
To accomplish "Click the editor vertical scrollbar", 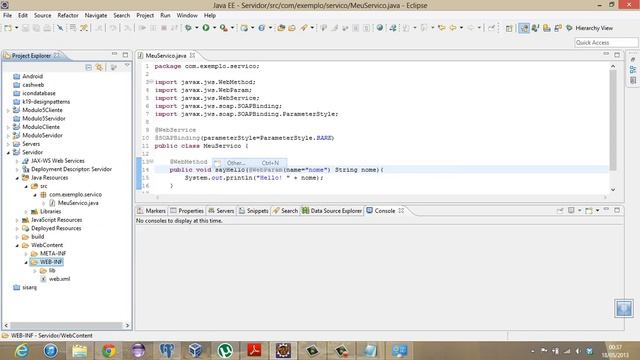I will pos(613,120).
